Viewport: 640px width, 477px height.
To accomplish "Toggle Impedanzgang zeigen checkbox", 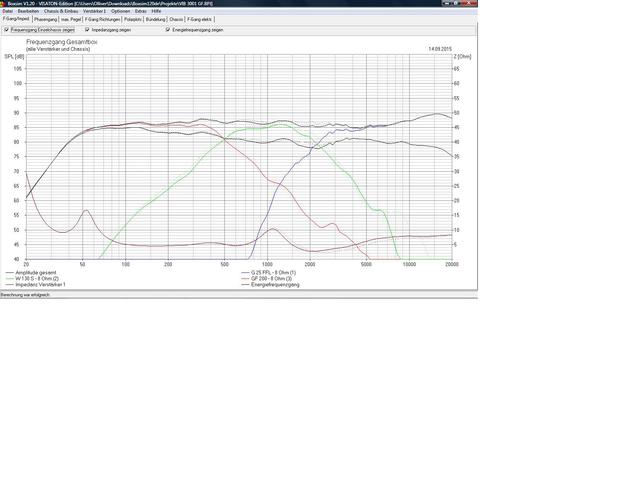I will tap(87, 30).
